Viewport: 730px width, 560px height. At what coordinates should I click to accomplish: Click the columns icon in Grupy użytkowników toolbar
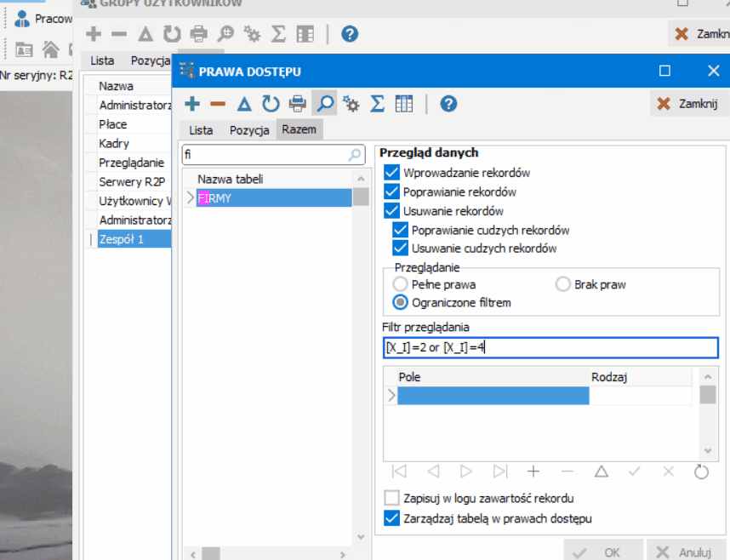coord(305,34)
